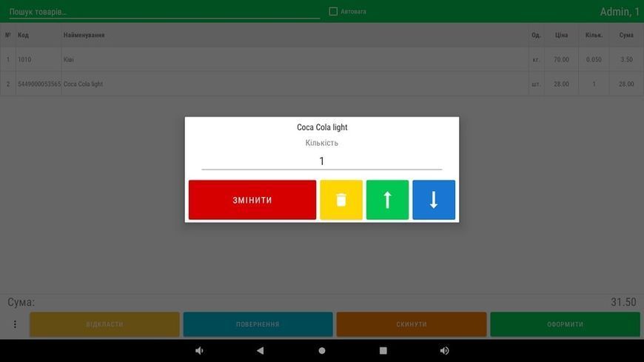Click the dialog title Coca Cola light

click(x=322, y=127)
